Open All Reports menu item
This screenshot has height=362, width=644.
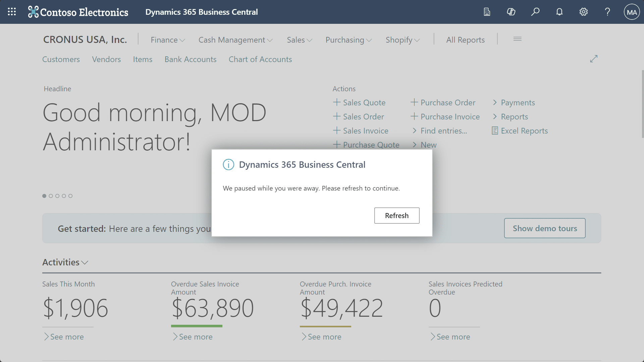click(465, 40)
